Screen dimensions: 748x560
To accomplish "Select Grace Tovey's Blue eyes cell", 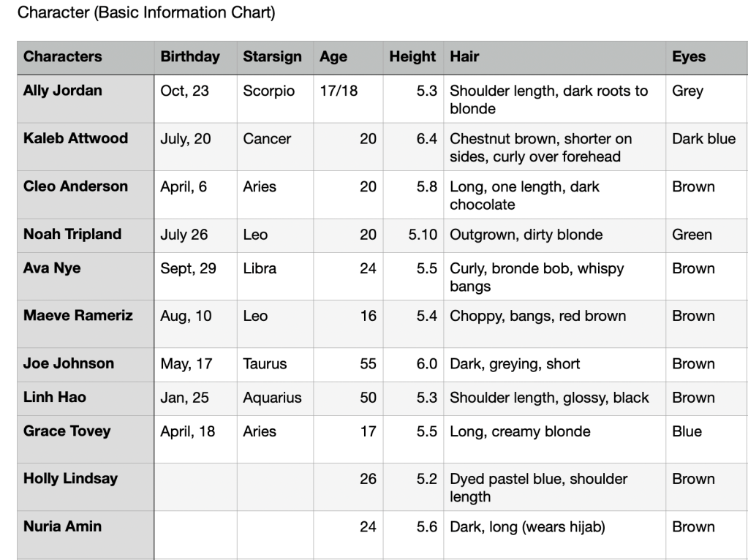I will click(687, 431).
